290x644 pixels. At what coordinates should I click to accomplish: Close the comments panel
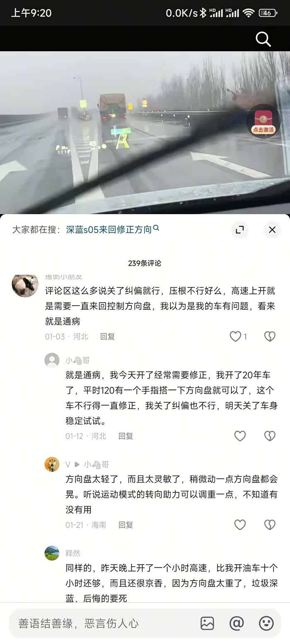tap(272, 230)
